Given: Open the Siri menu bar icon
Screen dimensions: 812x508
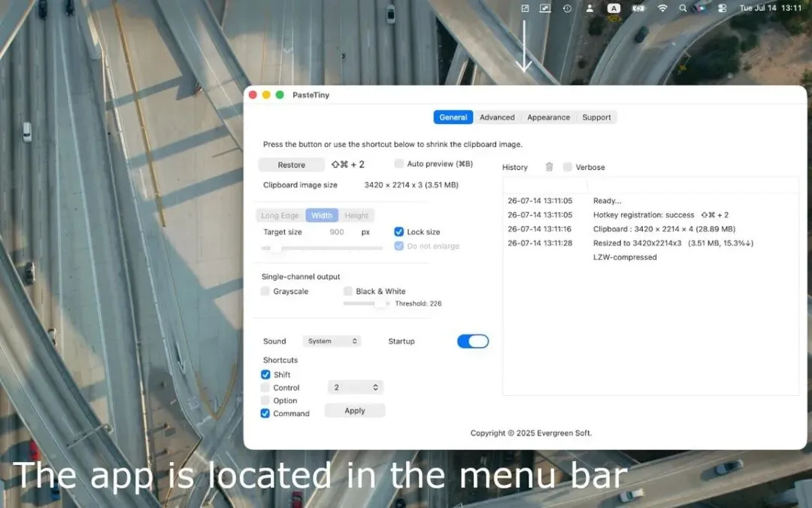Looking at the screenshot, I should tap(701, 8).
